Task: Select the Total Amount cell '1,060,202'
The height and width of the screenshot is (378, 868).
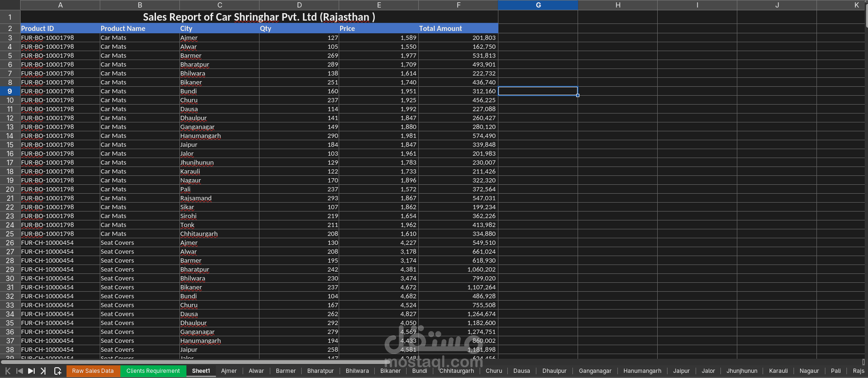Action: pos(459,270)
